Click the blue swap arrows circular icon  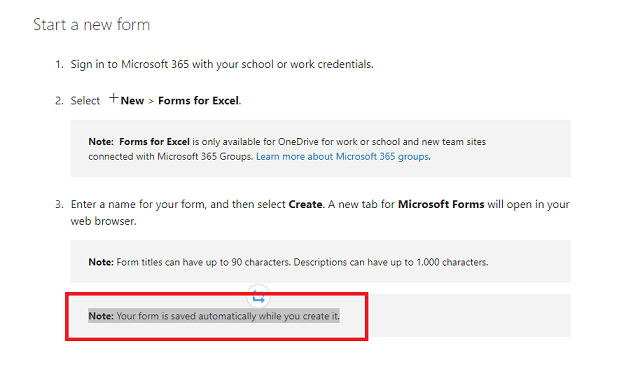[259, 297]
